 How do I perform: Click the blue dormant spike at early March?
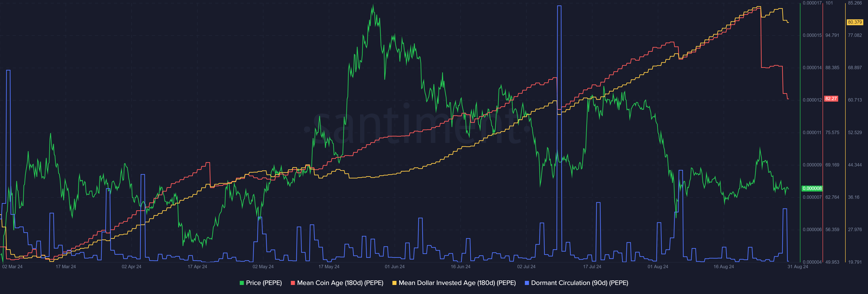click(x=8, y=142)
